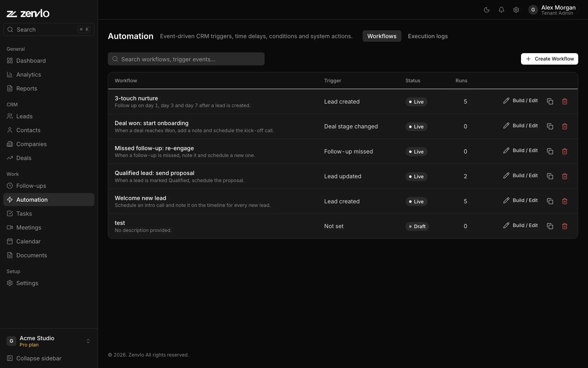Viewport: 588px width, 368px height.
Task: Open notifications bell
Action: 501,10
